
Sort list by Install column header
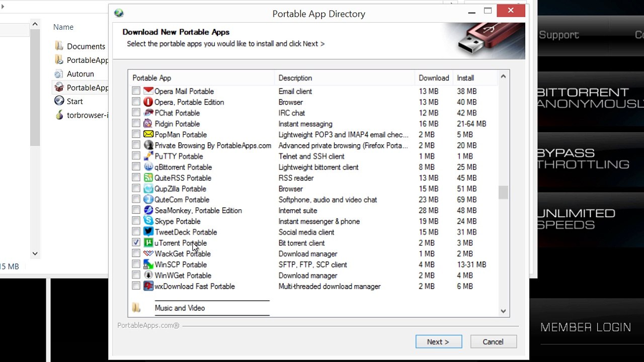click(x=474, y=78)
